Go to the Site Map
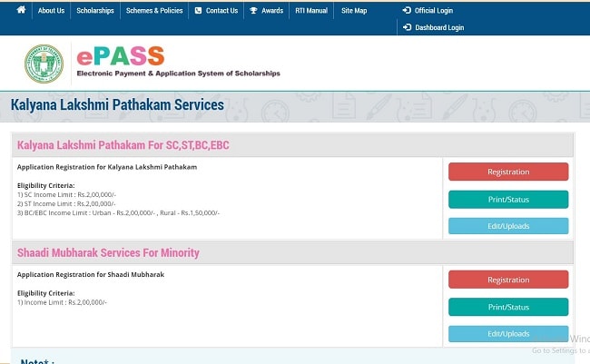Image resolution: width=590 pixels, height=364 pixels. [x=354, y=11]
